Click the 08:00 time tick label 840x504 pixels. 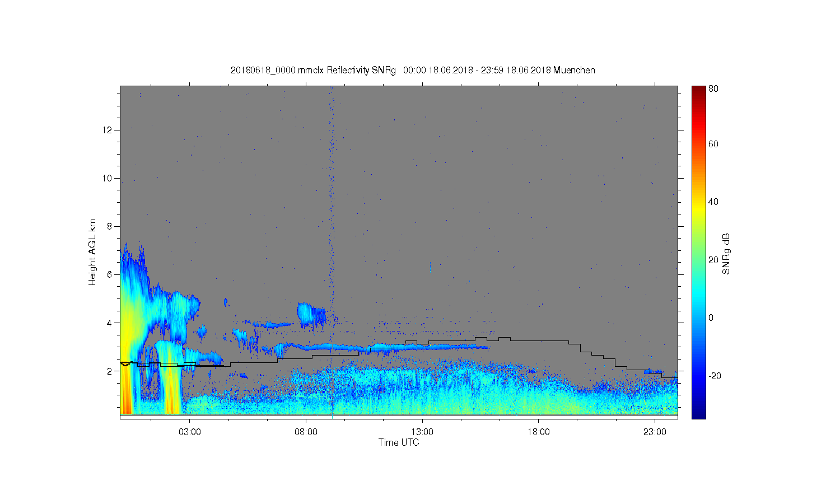pos(306,432)
